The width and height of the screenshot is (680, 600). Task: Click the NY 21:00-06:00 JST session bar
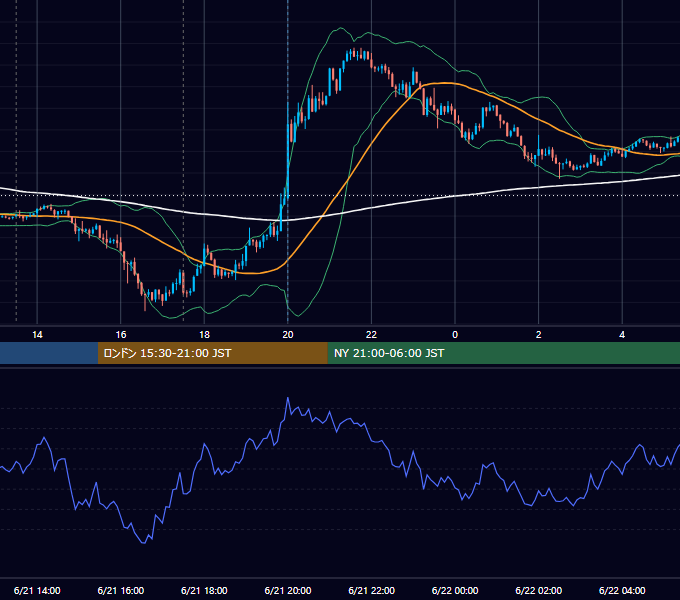click(x=503, y=353)
